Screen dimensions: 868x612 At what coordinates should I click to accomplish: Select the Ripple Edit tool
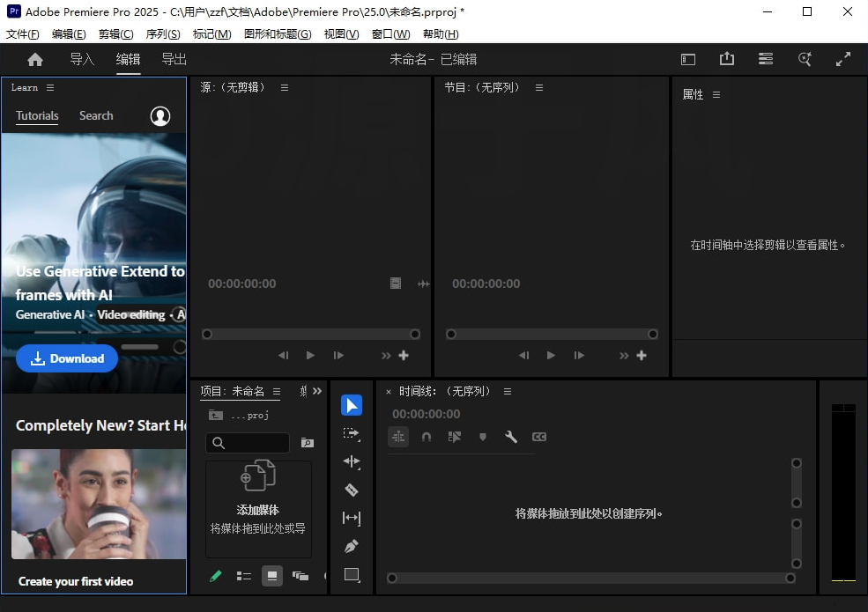point(351,461)
